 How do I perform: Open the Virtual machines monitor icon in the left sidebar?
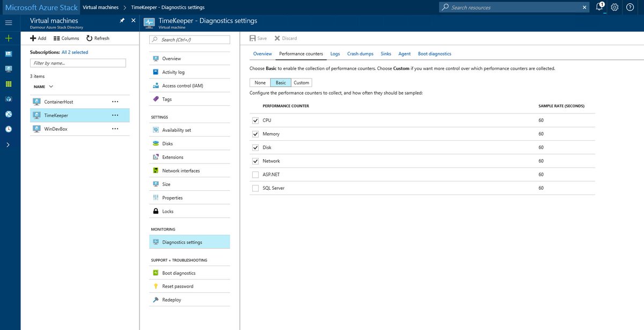tap(9, 69)
